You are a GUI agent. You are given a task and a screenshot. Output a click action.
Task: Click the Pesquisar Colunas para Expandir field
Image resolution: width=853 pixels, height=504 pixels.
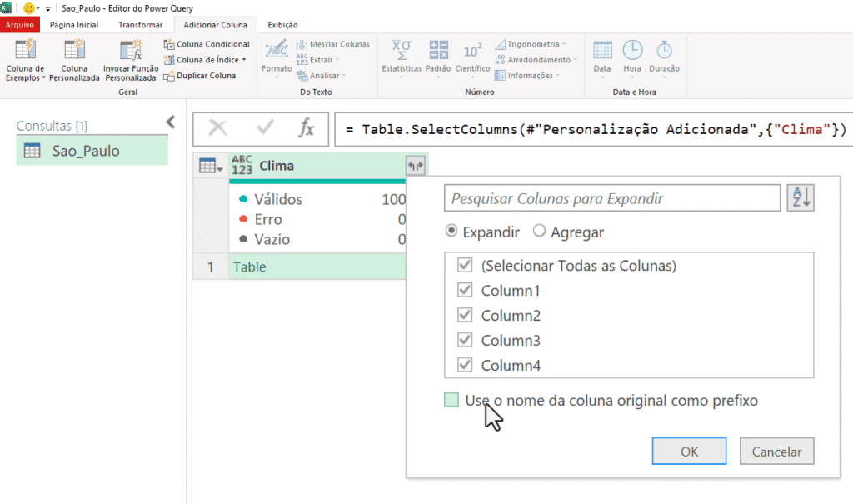[x=612, y=199]
